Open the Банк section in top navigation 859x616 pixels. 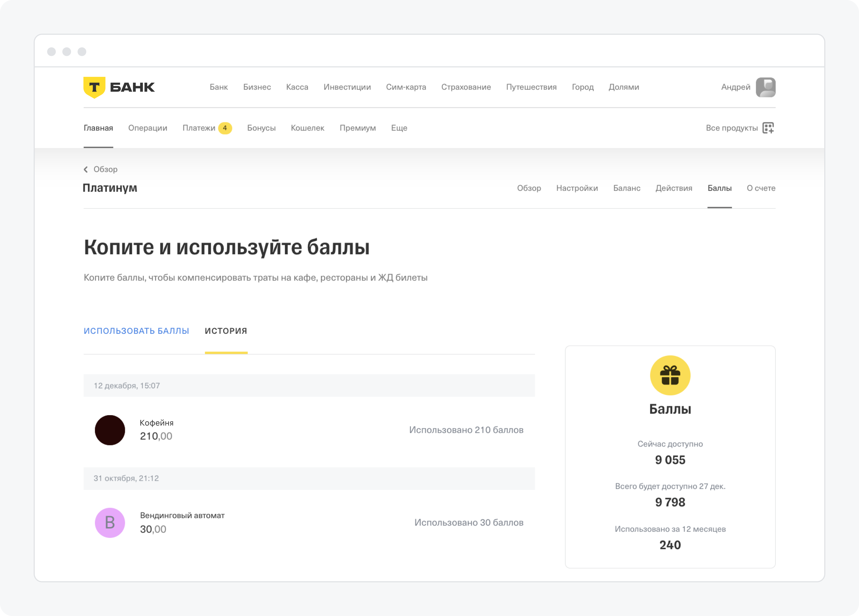click(x=218, y=87)
